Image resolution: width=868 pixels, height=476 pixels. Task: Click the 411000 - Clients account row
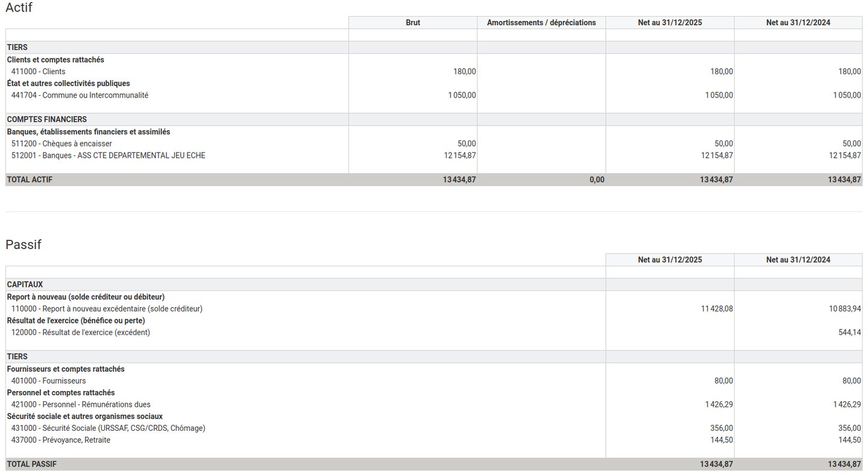click(x=38, y=72)
